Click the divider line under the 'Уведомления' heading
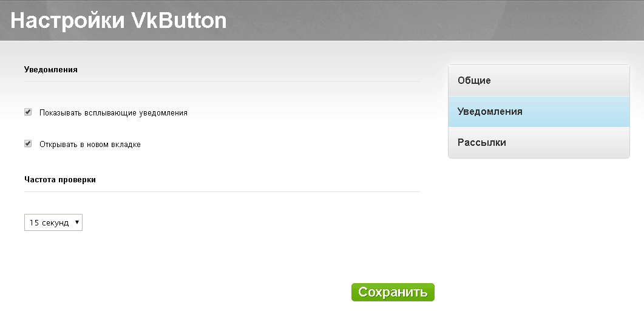Image resolution: width=644 pixels, height=319 pixels. coord(222,81)
